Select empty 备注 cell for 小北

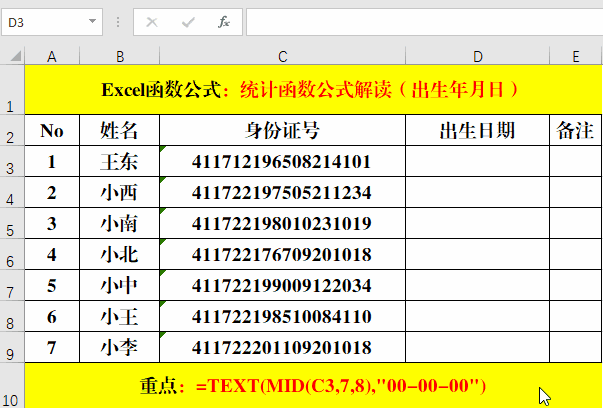(576, 254)
